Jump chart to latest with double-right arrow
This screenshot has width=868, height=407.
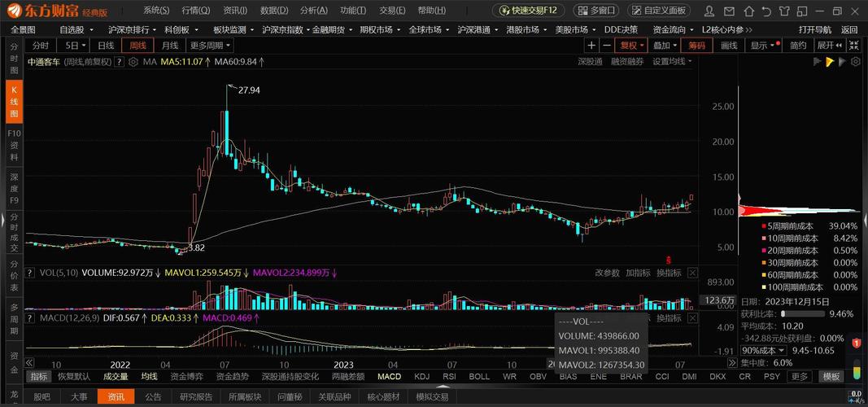(x=732, y=363)
